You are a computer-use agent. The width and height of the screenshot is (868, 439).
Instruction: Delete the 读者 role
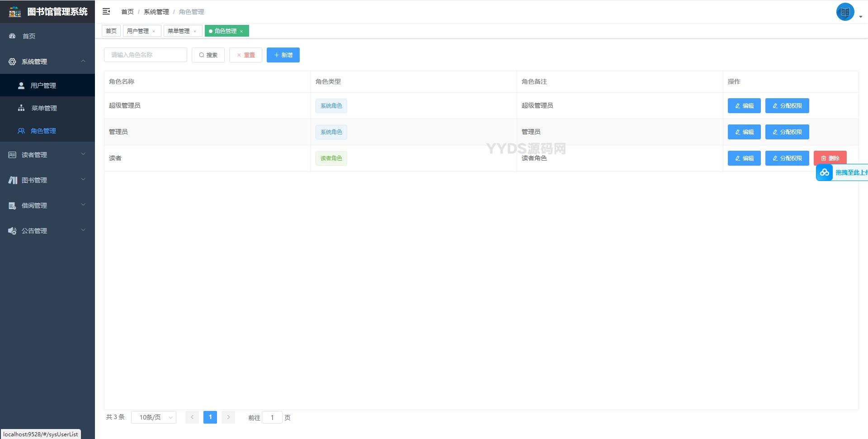(830, 158)
